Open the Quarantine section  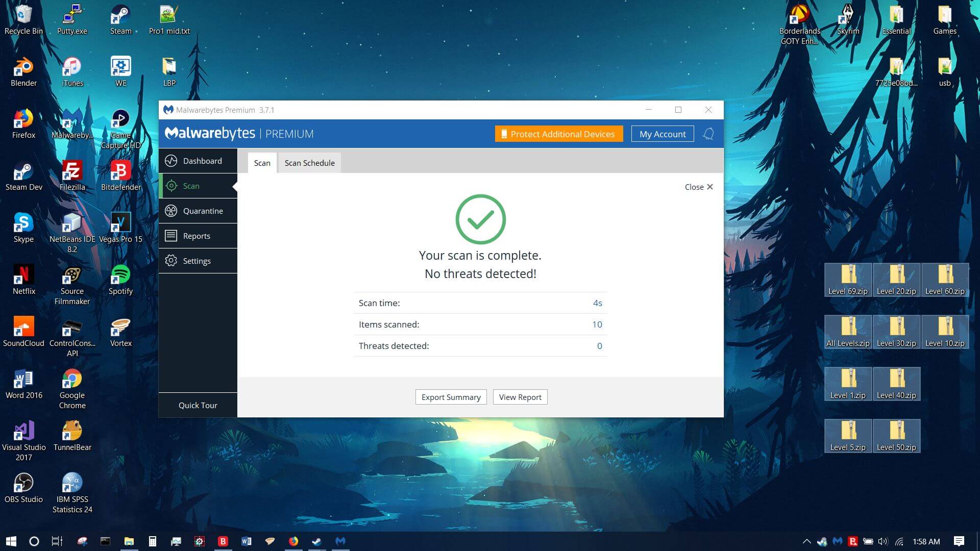(198, 211)
